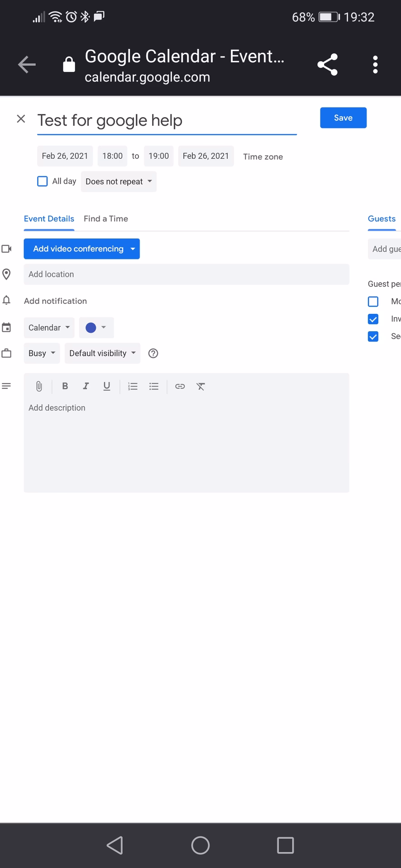The image size is (401, 868).
Task: Tap the Android home navigation button
Action: (200, 845)
